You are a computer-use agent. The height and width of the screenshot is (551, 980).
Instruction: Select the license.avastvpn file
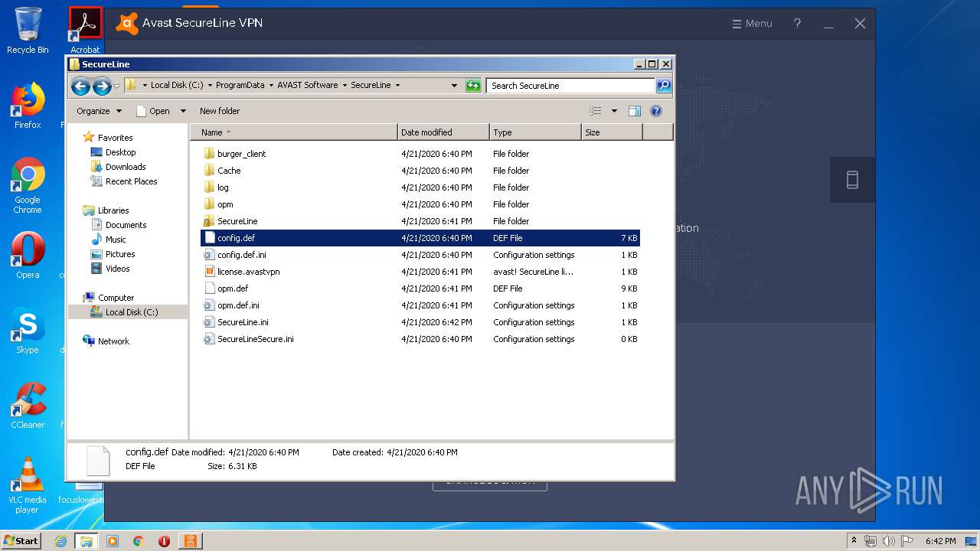click(248, 272)
